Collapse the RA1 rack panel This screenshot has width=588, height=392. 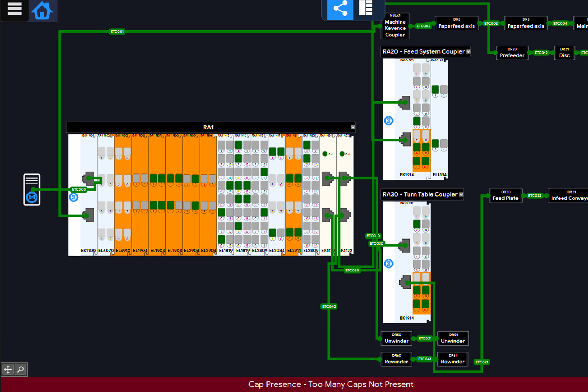point(353,127)
